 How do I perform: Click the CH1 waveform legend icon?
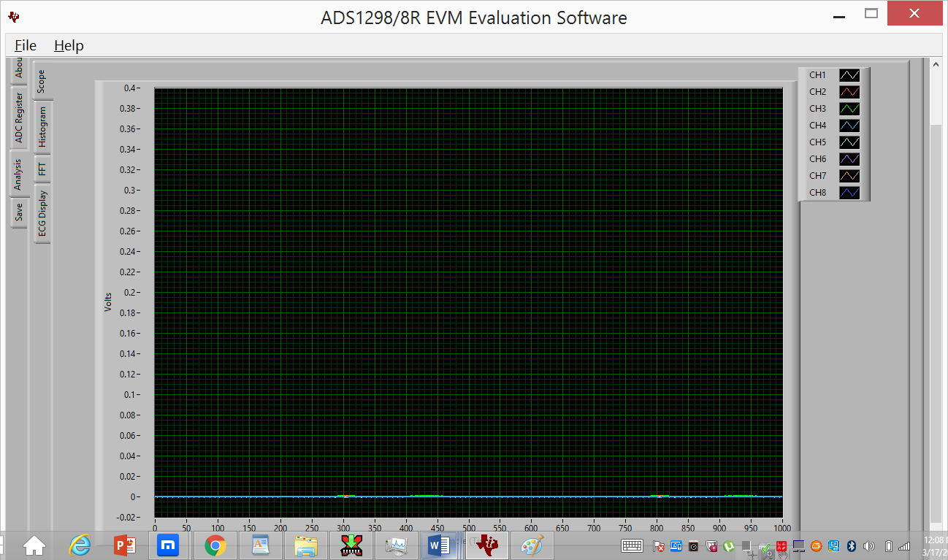pos(849,74)
